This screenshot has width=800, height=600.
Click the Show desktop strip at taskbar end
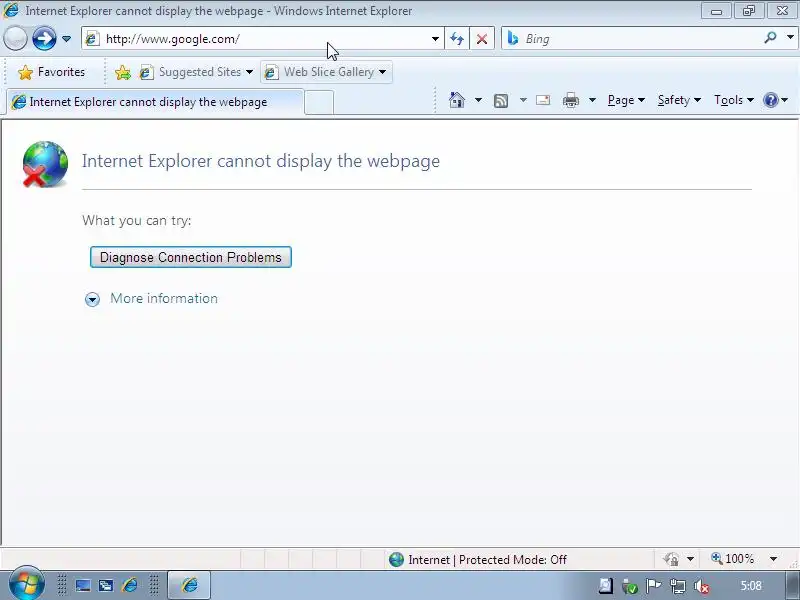pyautogui.click(x=792, y=586)
